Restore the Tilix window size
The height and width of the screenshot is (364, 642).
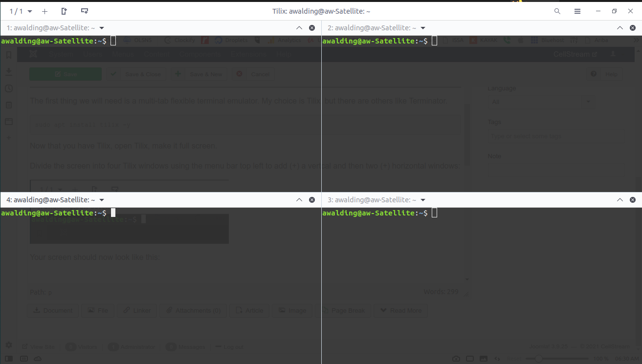[615, 11]
